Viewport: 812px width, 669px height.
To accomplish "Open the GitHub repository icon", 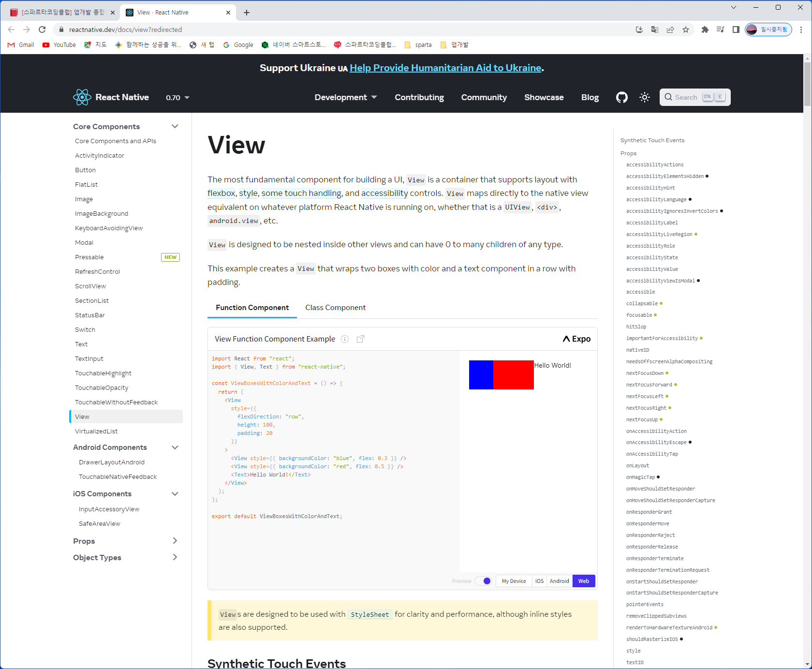I will click(x=621, y=97).
